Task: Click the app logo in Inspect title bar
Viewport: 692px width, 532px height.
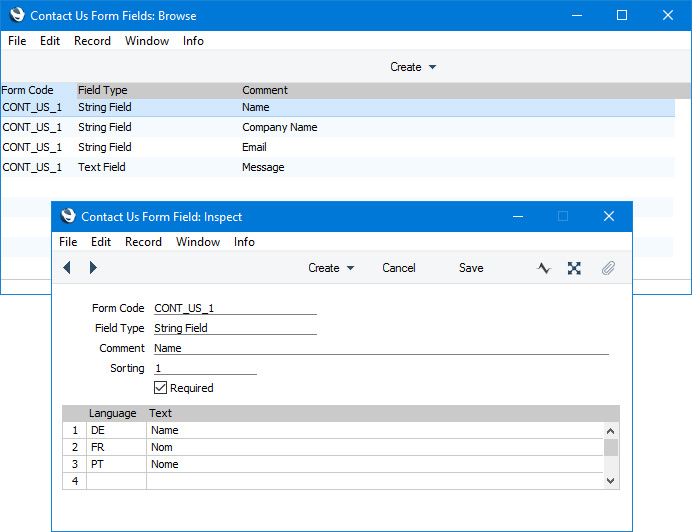Action: point(68,216)
